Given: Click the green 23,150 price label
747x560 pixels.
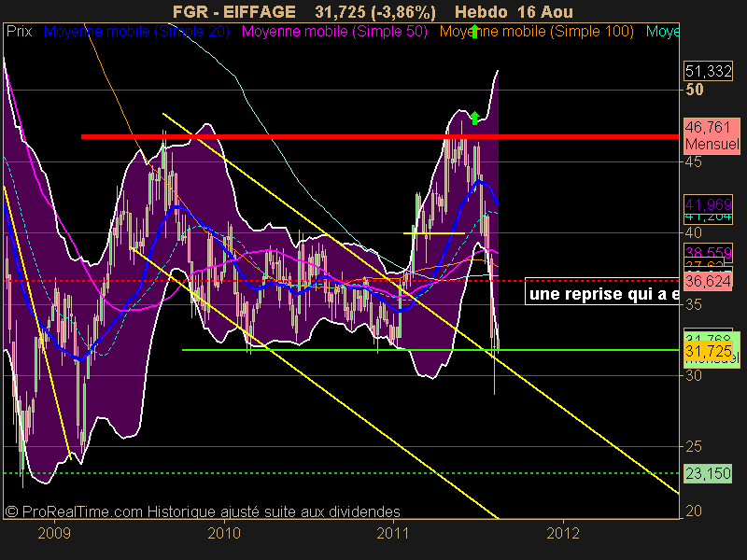Looking at the screenshot, I should coord(708,473).
